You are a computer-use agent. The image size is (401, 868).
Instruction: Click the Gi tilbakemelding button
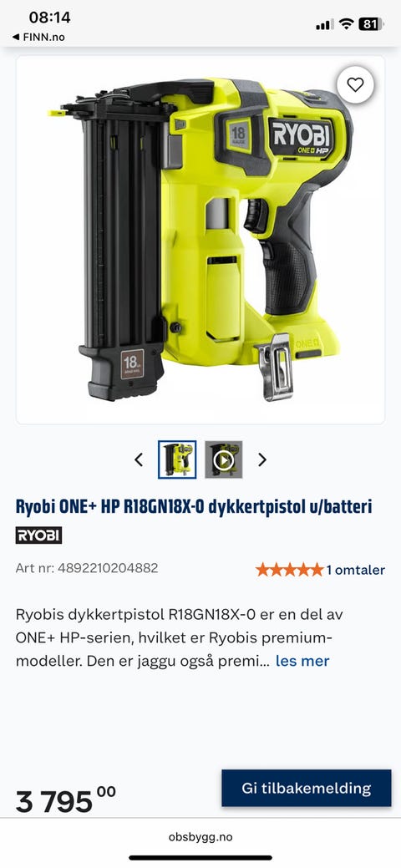[x=307, y=788]
